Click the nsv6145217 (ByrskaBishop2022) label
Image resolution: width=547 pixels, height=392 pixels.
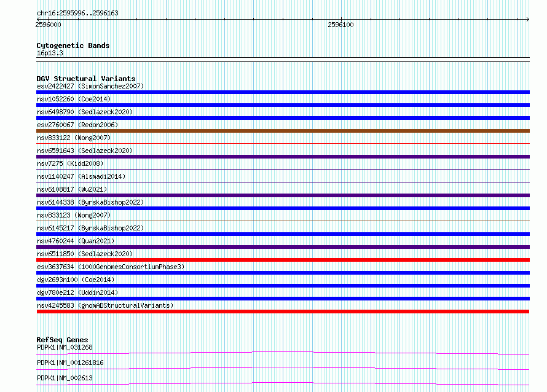(x=90, y=228)
